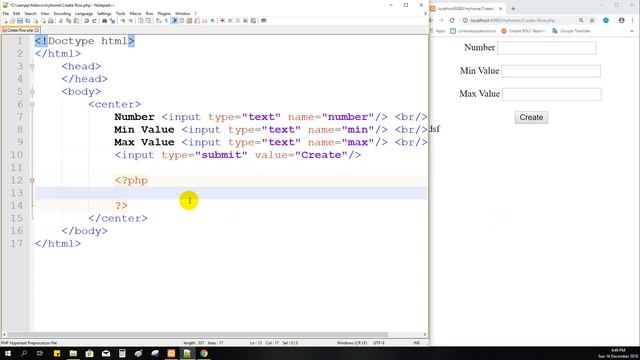This screenshot has height=360, width=640.
Task: Open the Apps bookmarks shortcut
Action: (x=438, y=31)
